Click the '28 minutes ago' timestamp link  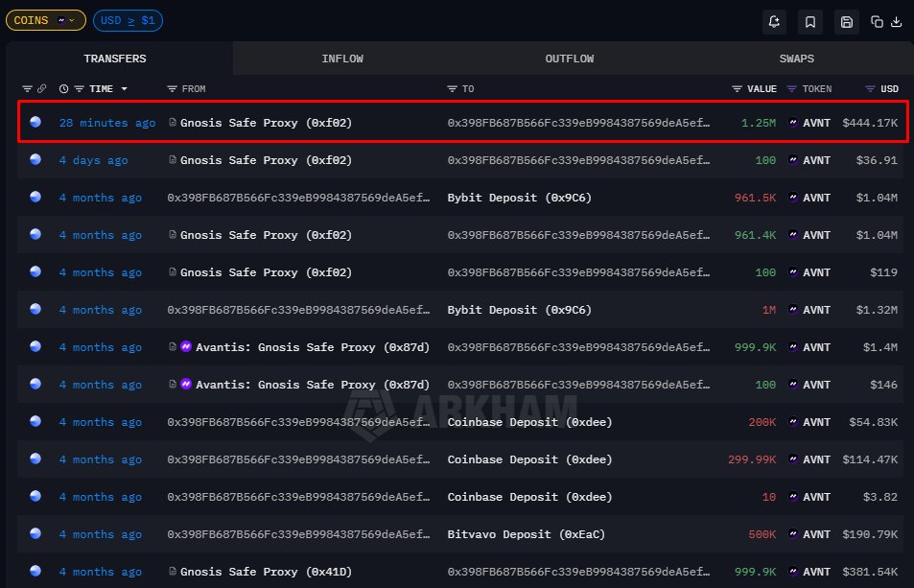pyautogui.click(x=106, y=123)
